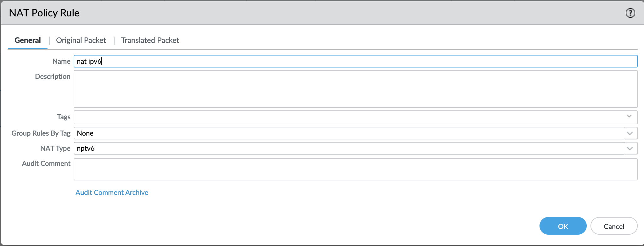
Task: Expand the NAT Type dropdown arrow
Action: tap(630, 148)
